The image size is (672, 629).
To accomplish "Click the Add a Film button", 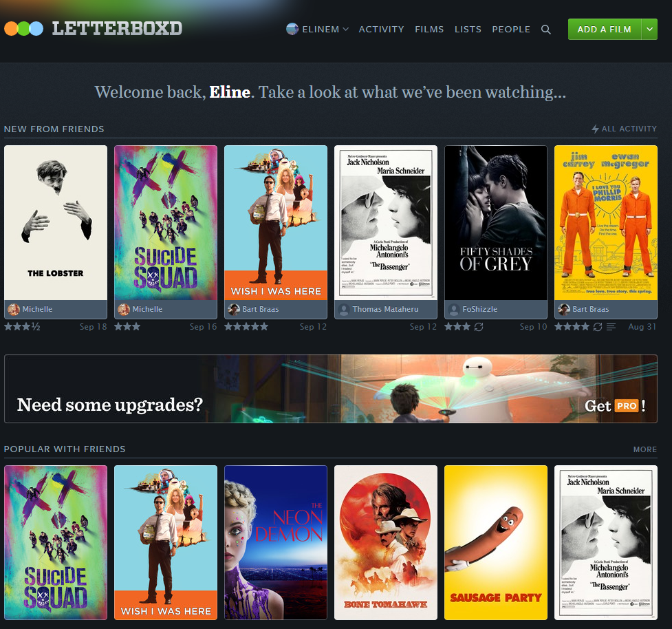I will (605, 29).
